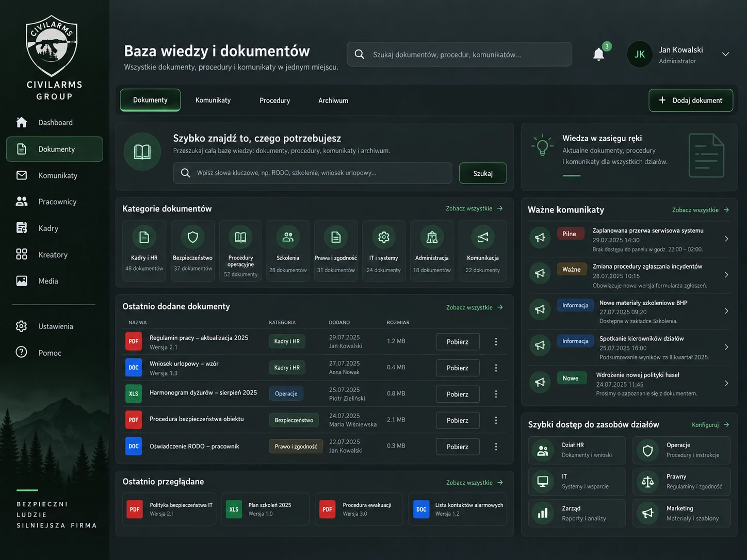Expand the Wdrożenie nowej polityki haseł chevron
Screen dimensions: 747x560
[x=726, y=383]
